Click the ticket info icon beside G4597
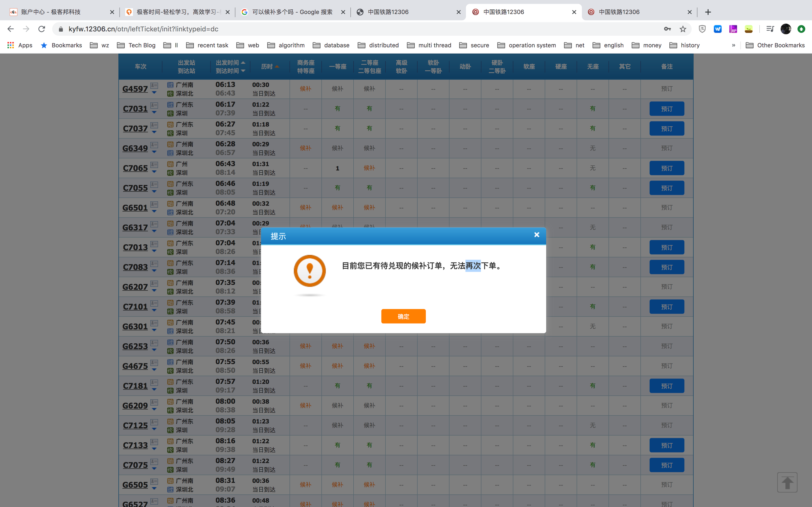 154,86
